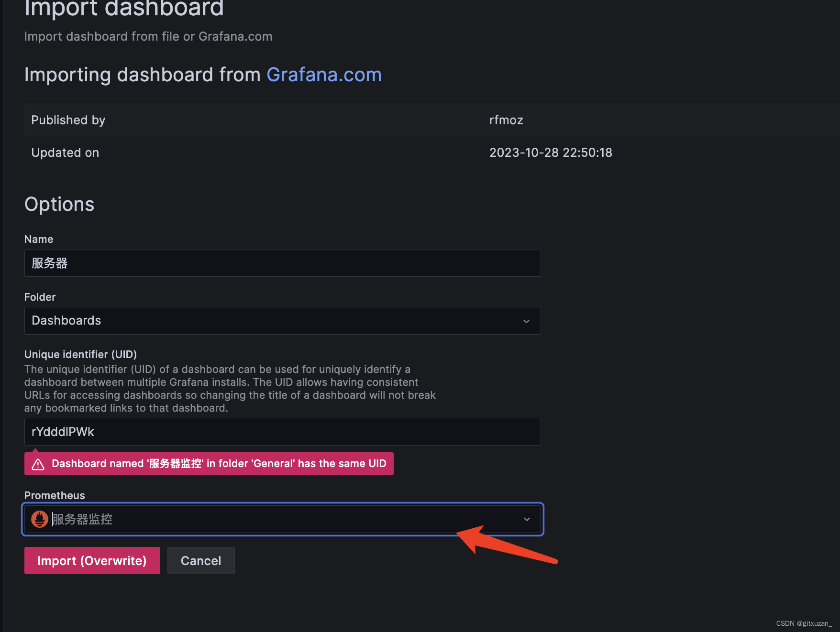
Task: Expand the Folder dropdown chevron arrow
Action: pyautogui.click(x=526, y=321)
